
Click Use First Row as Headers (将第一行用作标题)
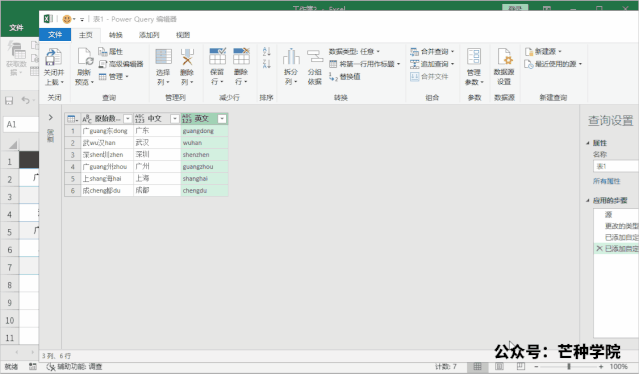point(365,64)
